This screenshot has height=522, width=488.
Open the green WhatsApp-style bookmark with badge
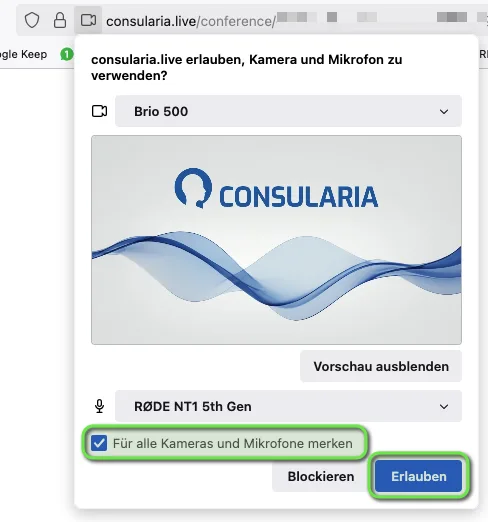[67, 54]
